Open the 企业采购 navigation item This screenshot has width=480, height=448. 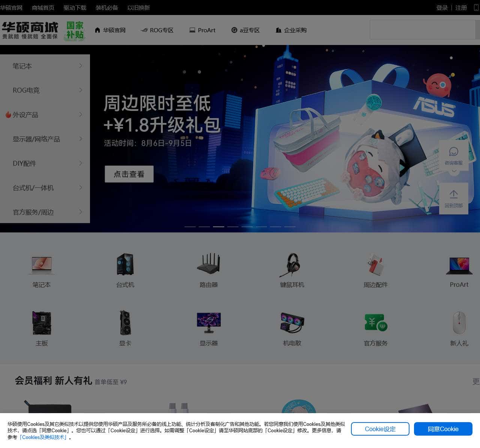pyautogui.click(x=291, y=30)
